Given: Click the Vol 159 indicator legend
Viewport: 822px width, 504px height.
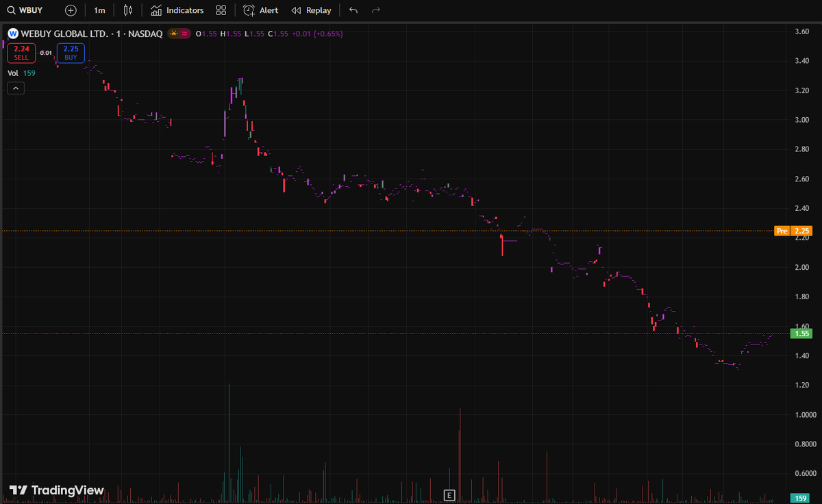Looking at the screenshot, I should click(21, 73).
